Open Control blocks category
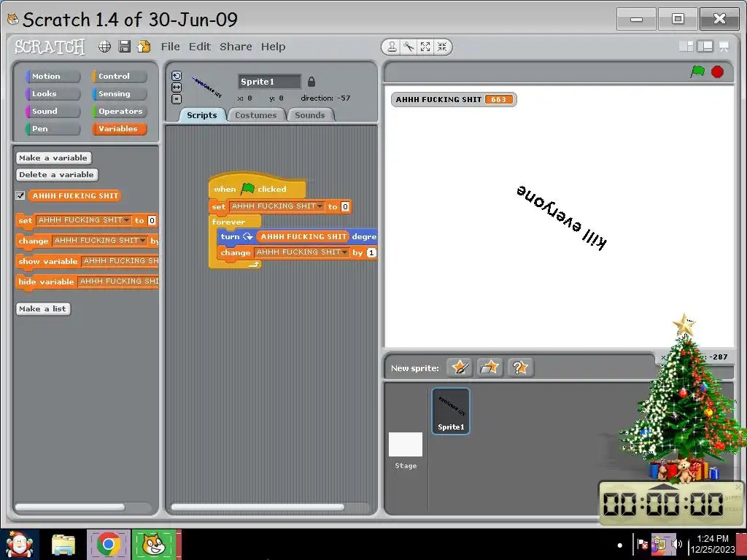Image resolution: width=747 pixels, height=560 pixels. [x=119, y=76]
